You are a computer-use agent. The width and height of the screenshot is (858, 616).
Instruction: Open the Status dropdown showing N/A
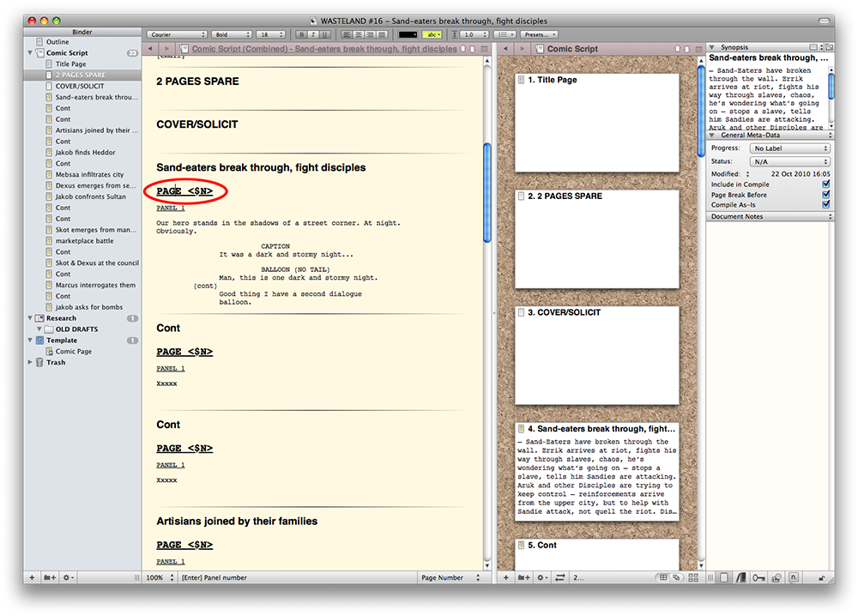790,161
